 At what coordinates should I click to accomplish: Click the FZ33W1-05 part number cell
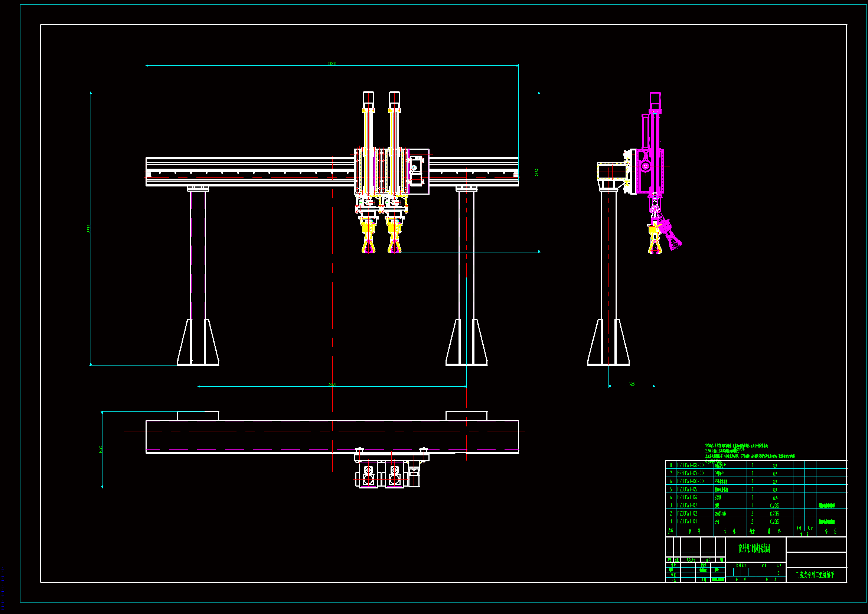687,489
